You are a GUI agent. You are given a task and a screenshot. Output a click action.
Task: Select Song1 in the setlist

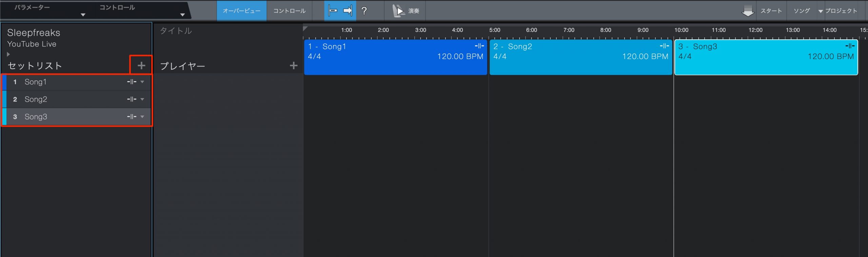(77, 82)
